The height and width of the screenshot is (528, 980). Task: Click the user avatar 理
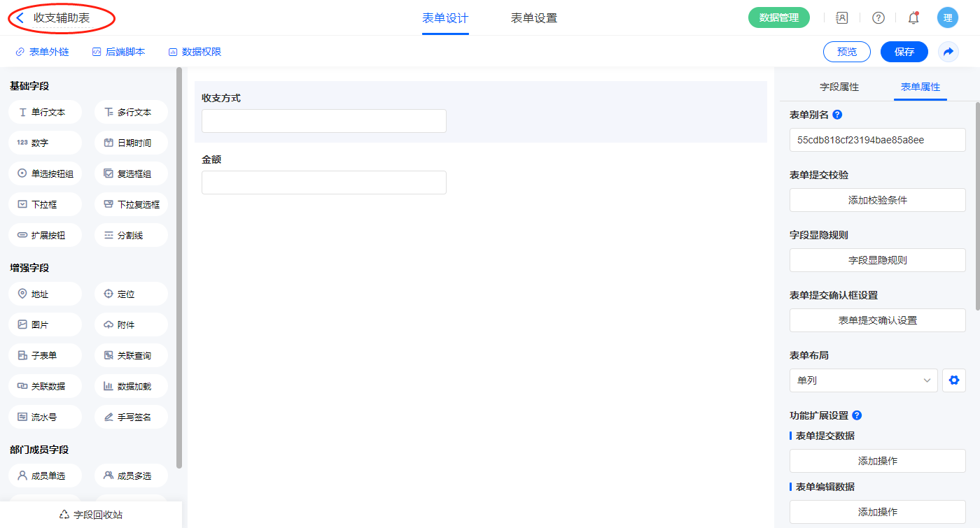click(x=947, y=18)
